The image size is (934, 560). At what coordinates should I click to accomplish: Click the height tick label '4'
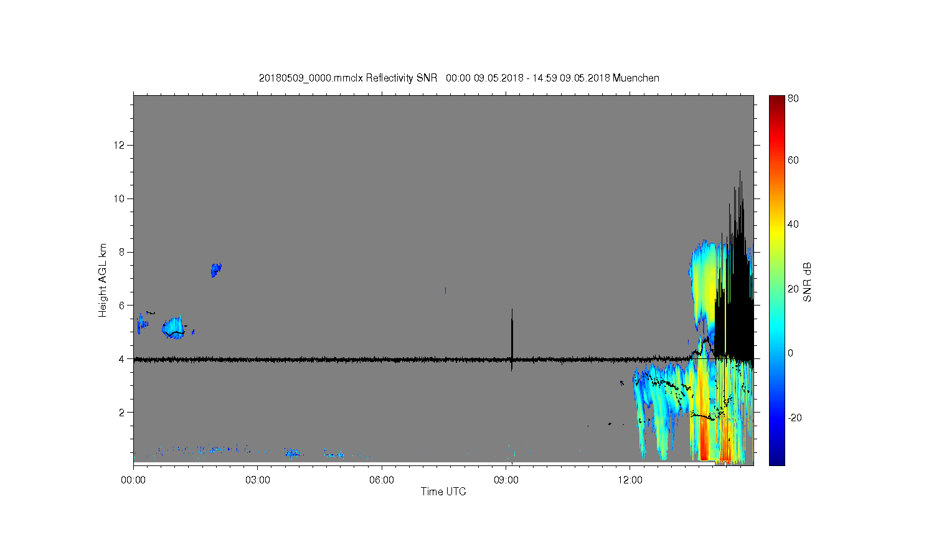[122, 358]
